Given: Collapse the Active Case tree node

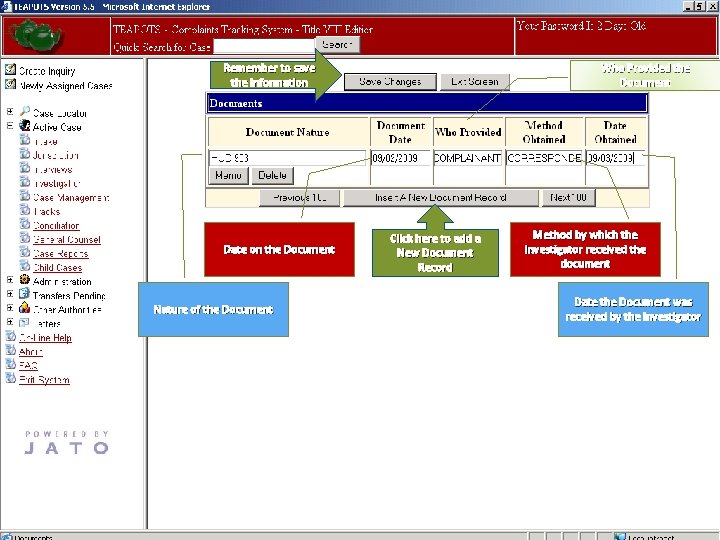Looking at the screenshot, I should click(x=10, y=126).
